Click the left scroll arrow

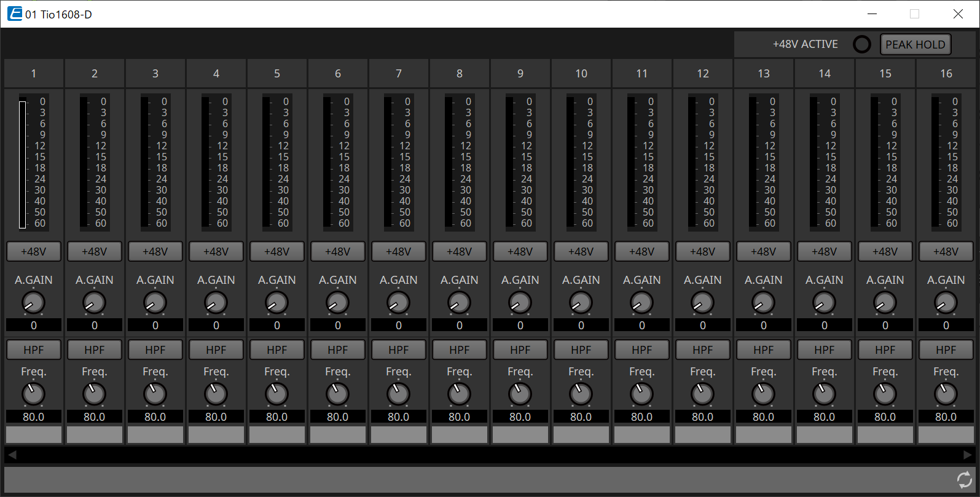(12, 455)
